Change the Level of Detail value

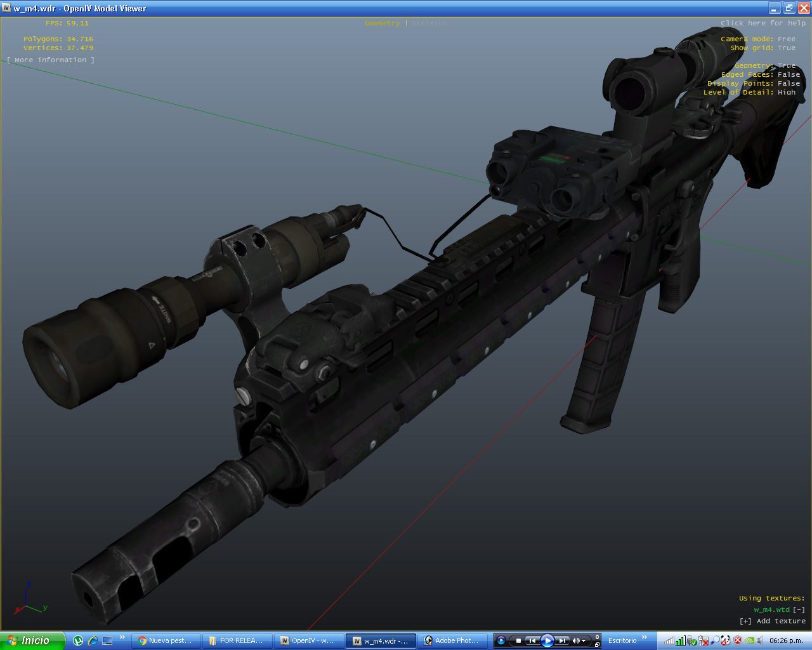(787, 92)
